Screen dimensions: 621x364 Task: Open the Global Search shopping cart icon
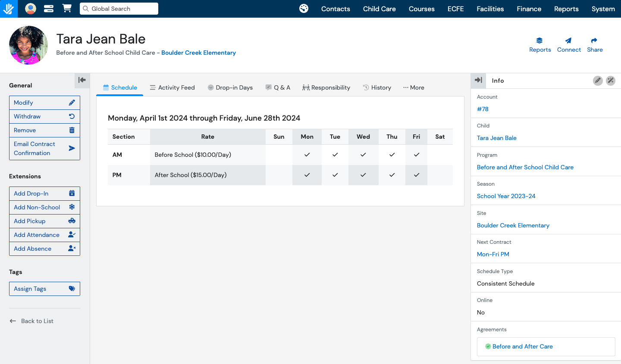[x=67, y=8]
